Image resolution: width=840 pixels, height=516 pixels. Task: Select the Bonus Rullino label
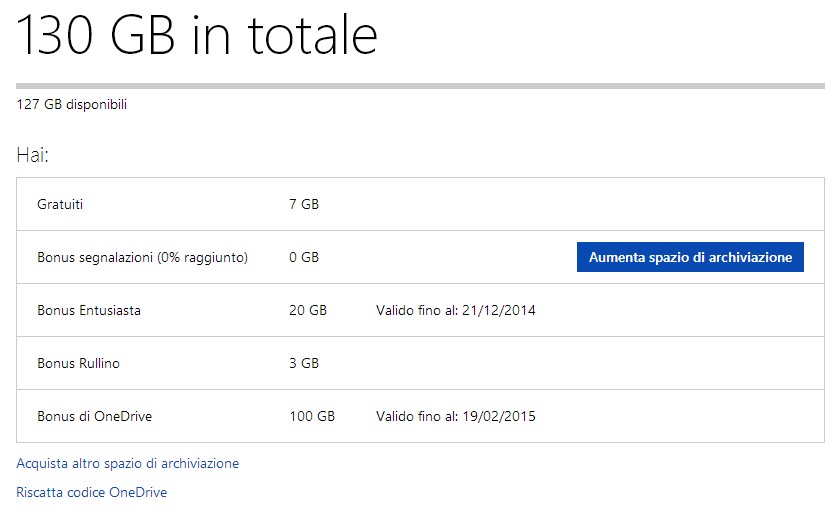click(x=78, y=363)
